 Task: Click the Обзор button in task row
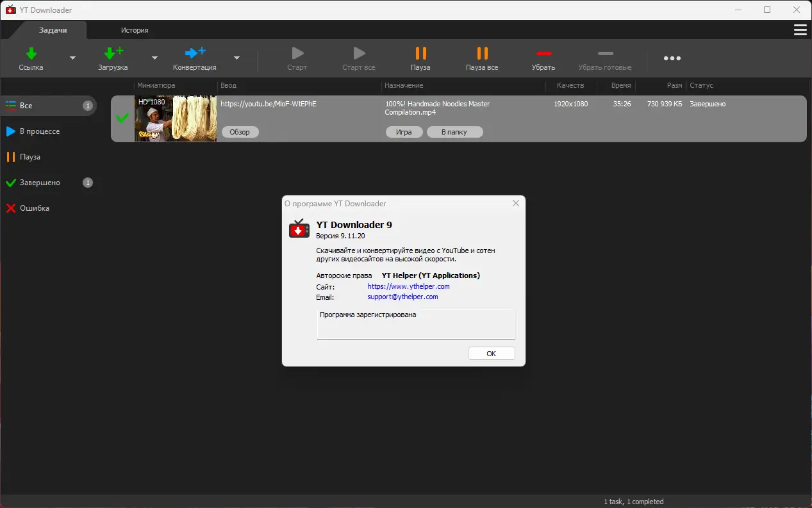(x=240, y=132)
